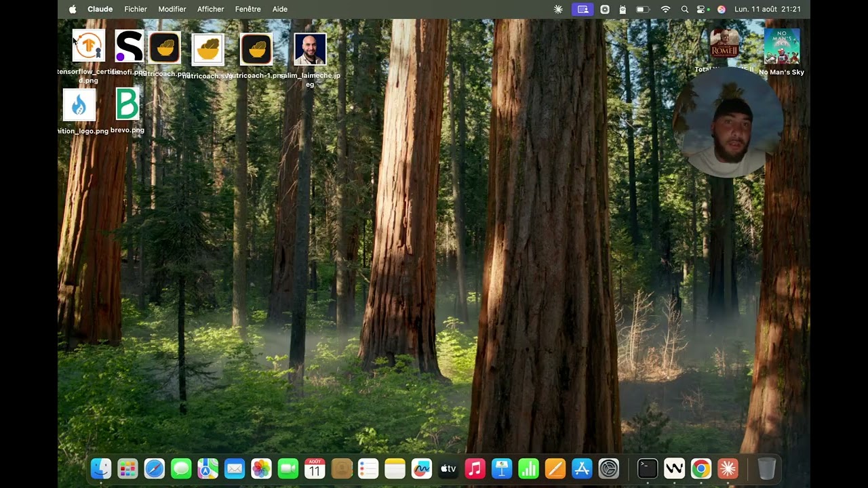Open the Calendar showing 11 août
Image resolution: width=868 pixels, height=488 pixels.
pyautogui.click(x=315, y=468)
